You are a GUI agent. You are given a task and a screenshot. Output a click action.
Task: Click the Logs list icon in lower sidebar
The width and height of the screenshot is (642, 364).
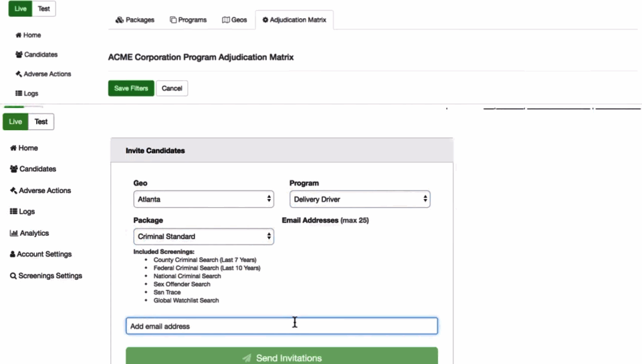[13, 212]
